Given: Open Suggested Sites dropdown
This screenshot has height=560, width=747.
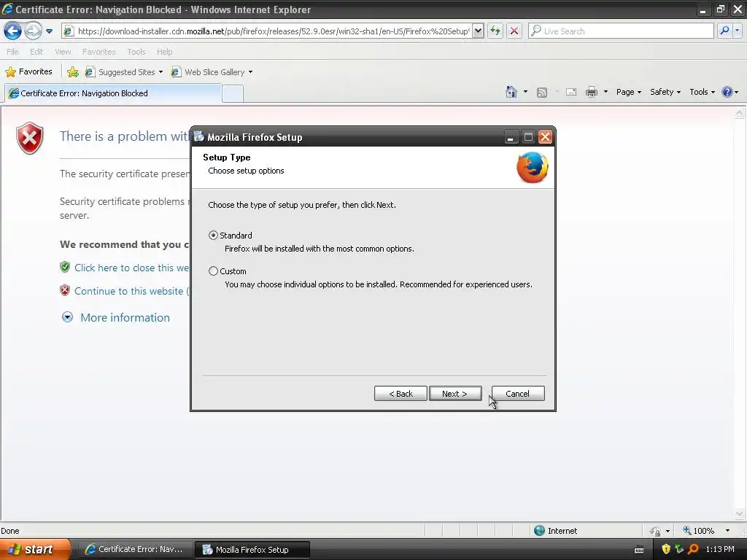Looking at the screenshot, I should coord(160,72).
